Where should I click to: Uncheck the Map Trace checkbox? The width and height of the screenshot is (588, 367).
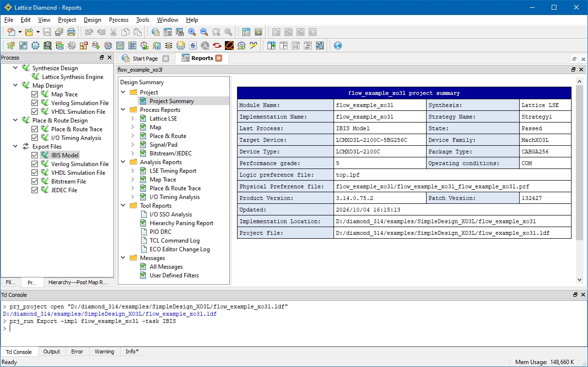coord(34,94)
